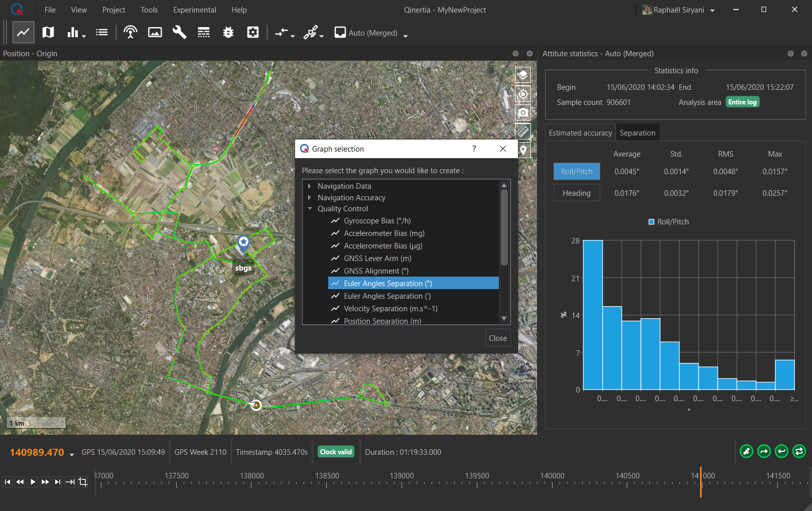Toggle the Roll/Pitch legend checkbox
This screenshot has width=812, height=511.
(x=651, y=222)
